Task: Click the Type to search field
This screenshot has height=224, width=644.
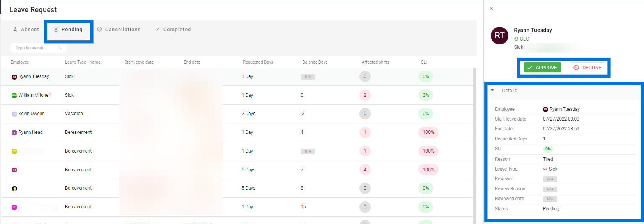Action: click(38, 48)
